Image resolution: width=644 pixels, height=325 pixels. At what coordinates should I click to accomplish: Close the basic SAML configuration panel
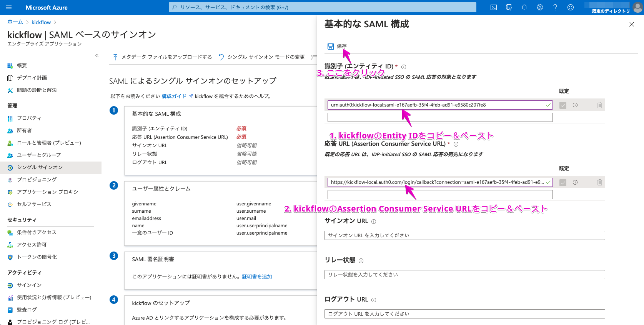(x=632, y=24)
